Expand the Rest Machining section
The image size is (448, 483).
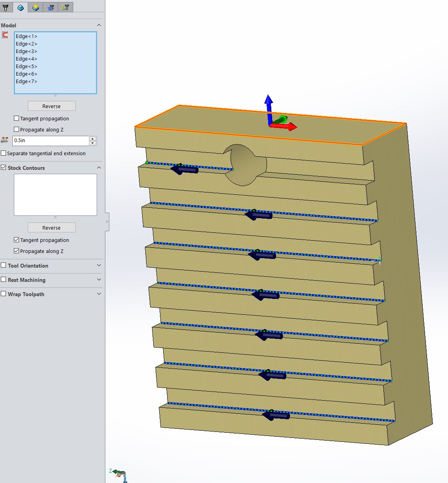coord(99,280)
